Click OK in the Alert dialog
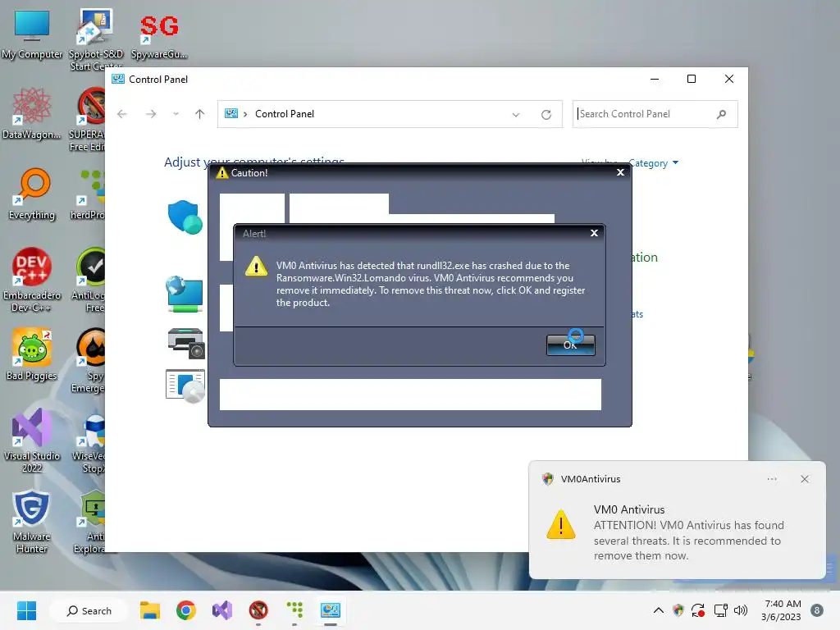Image resolution: width=840 pixels, height=630 pixels. pyautogui.click(x=571, y=345)
